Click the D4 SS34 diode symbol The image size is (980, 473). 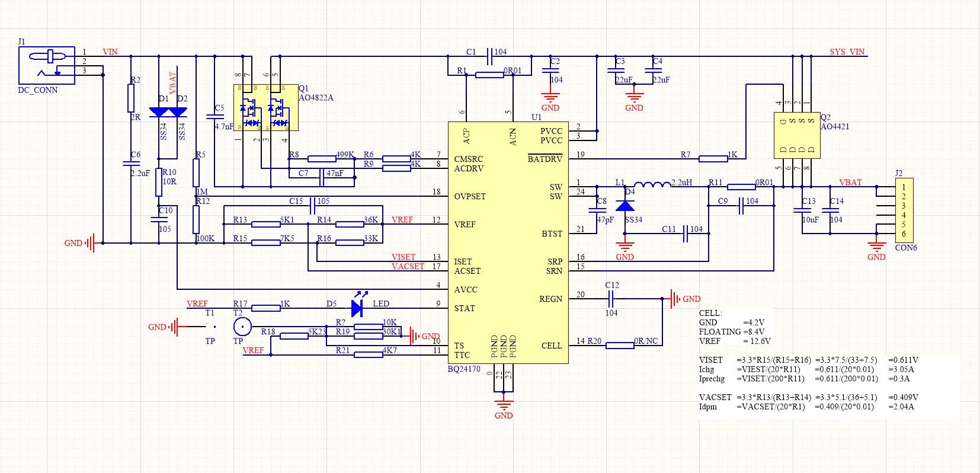tap(625, 206)
